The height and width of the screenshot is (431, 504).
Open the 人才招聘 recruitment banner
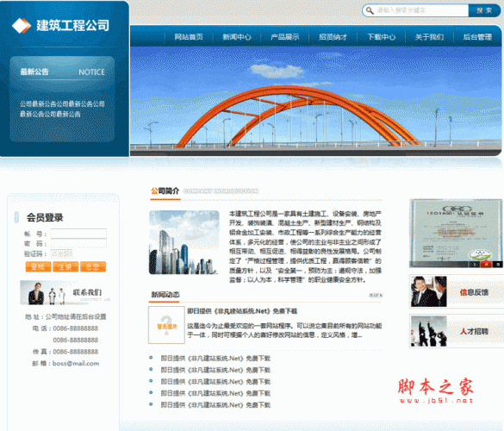pos(457,331)
